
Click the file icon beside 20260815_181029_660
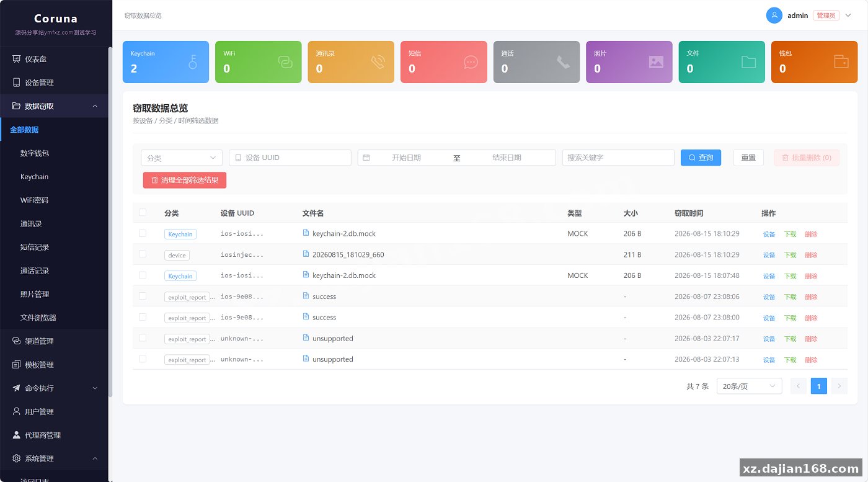pos(306,254)
